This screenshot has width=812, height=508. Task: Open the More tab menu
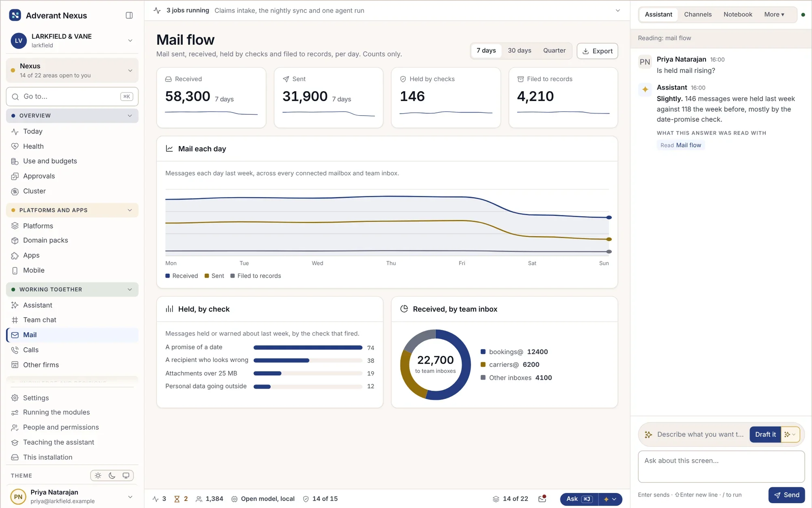774,15
